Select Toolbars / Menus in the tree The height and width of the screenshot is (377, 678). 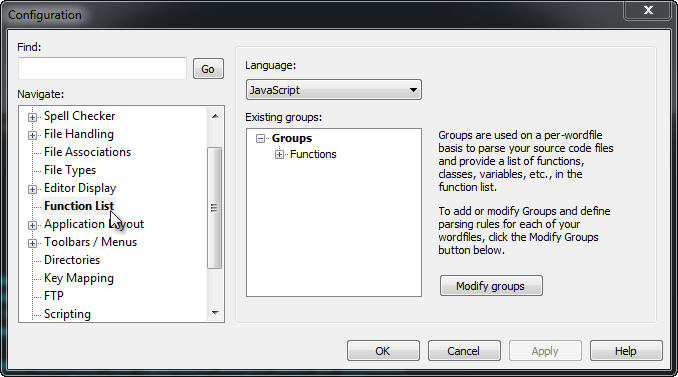90,242
